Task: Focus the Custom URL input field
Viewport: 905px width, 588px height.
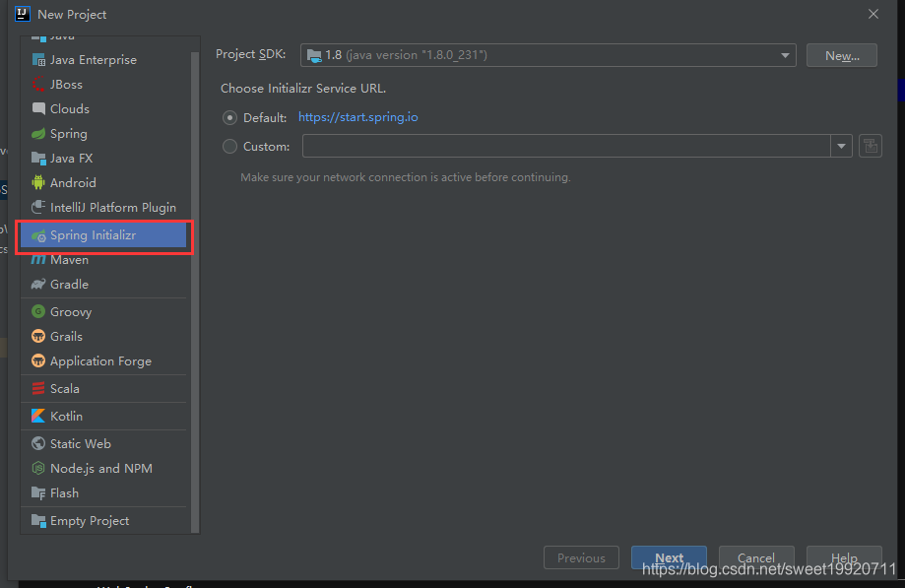Action: [x=566, y=146]
